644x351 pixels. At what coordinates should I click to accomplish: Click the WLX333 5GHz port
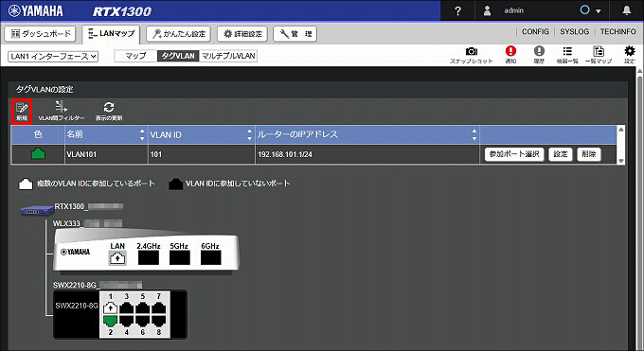click(180, 258)
